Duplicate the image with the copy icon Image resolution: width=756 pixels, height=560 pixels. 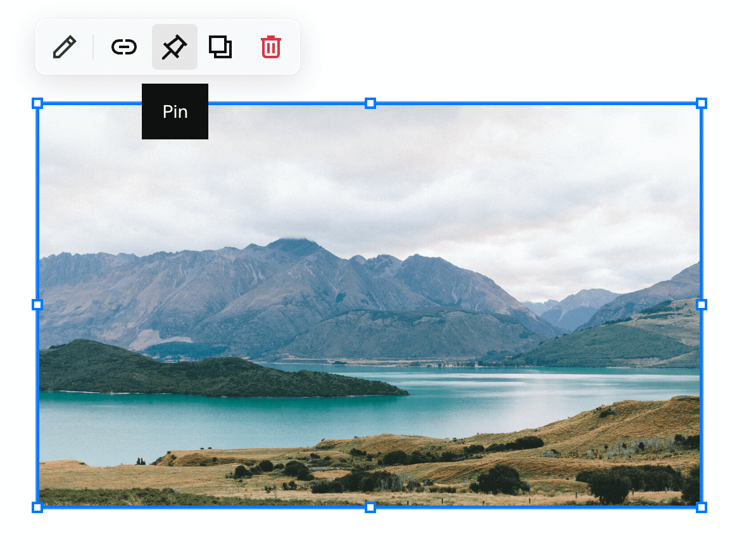220,46
